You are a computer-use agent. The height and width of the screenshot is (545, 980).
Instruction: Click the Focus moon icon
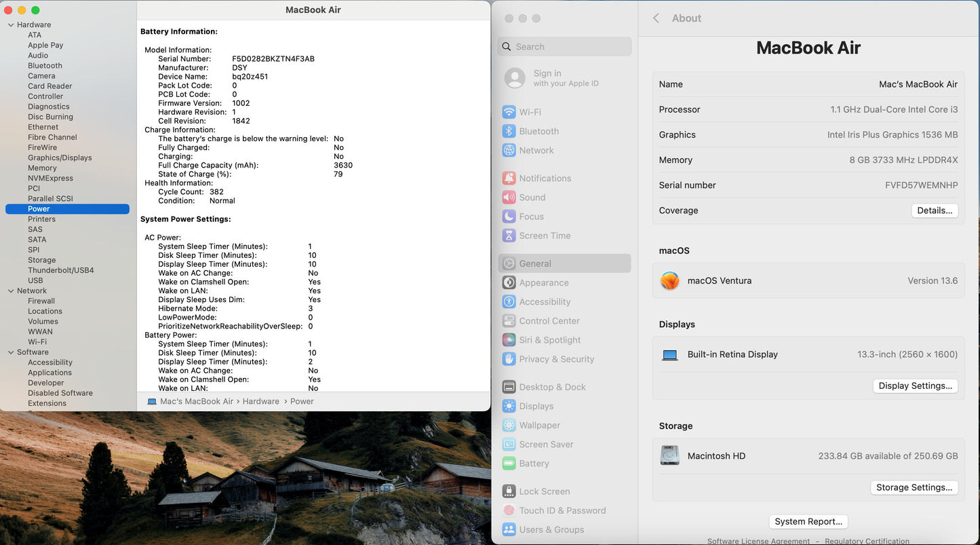pos(509,217)
